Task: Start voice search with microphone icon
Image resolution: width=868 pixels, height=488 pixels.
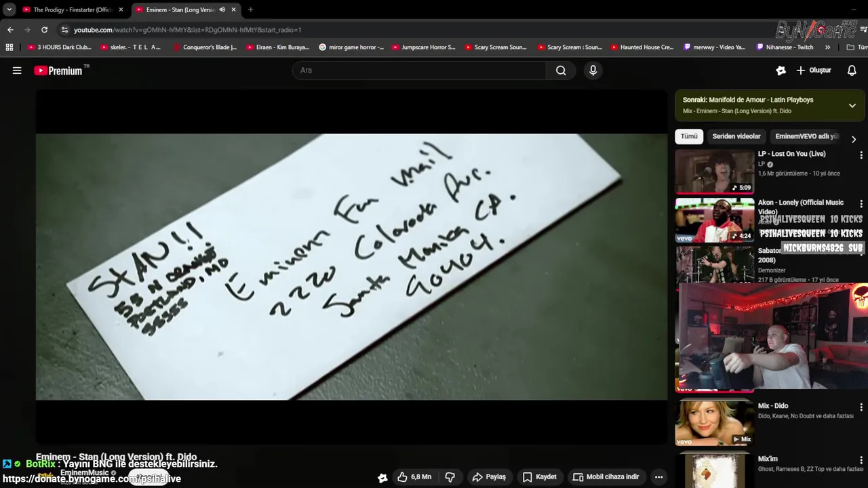Action: click(593, 70)
